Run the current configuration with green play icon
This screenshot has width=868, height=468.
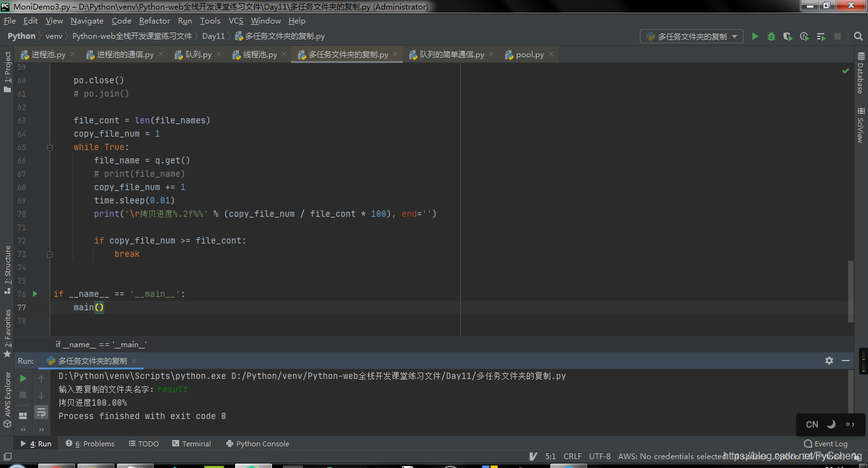coord(755,36)
